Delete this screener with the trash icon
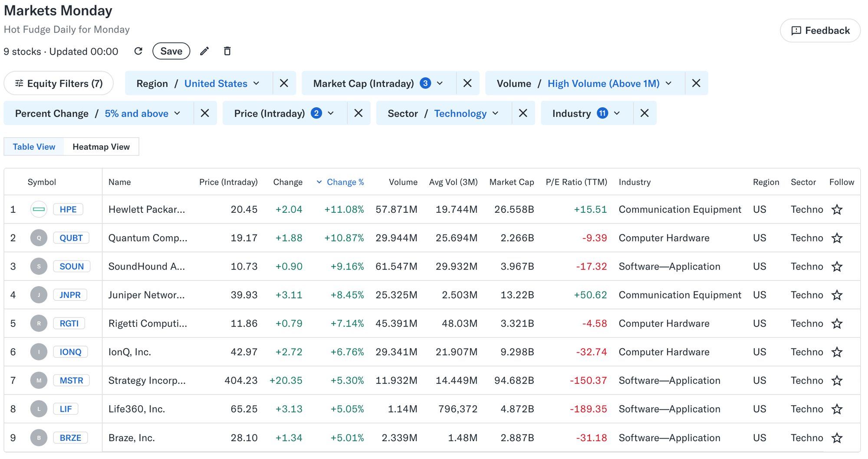The height and width of the screenshot is (459, 868). click(227, 51)
